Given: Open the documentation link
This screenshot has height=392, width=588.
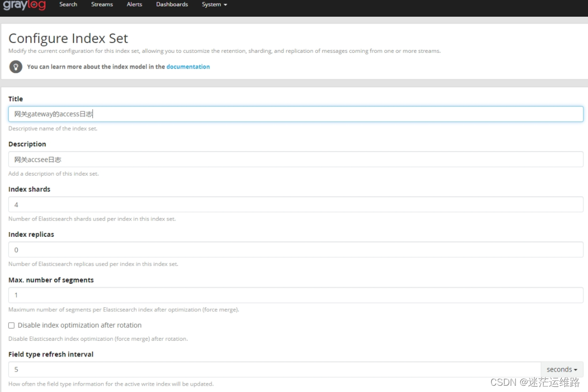Looking at the screenshot, I should pyautogui.click(x=188, y=66).
